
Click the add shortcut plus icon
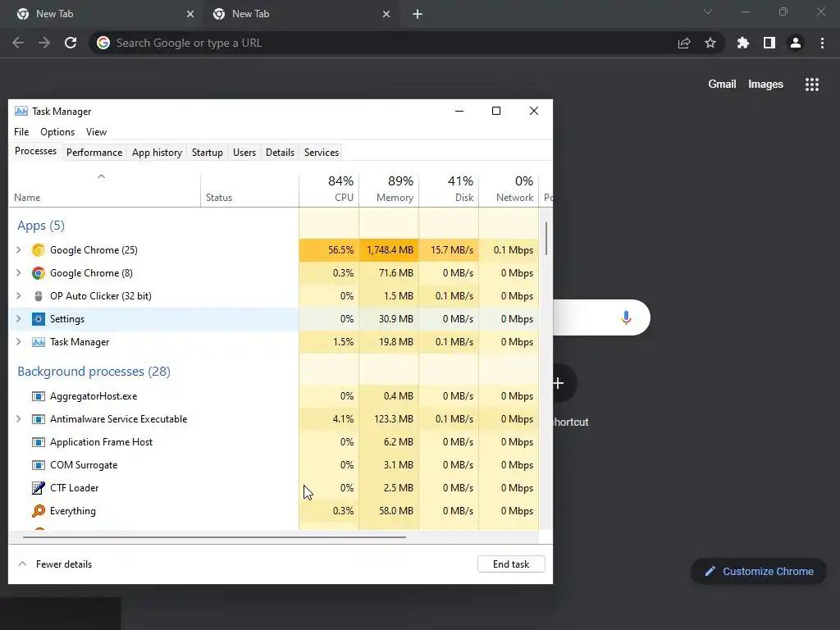pyautogui.click(x=559, y=383)
